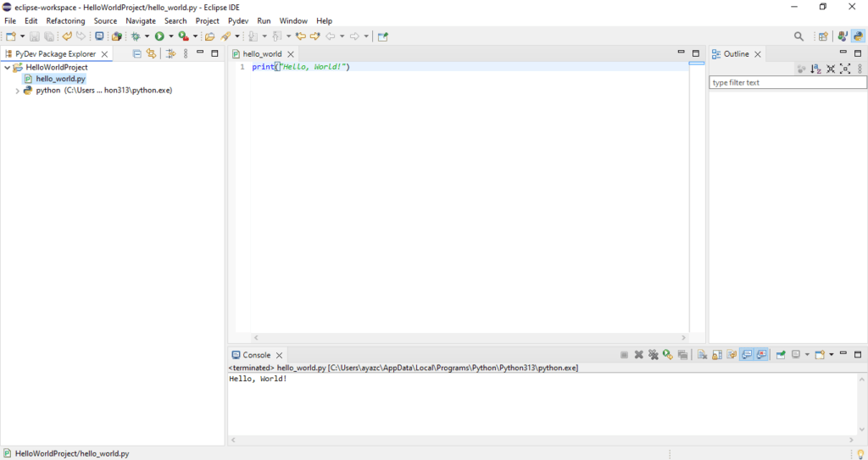Run the program with green play icon
The height and width of the screenshot is (460, 868).
tap(159, 36)
